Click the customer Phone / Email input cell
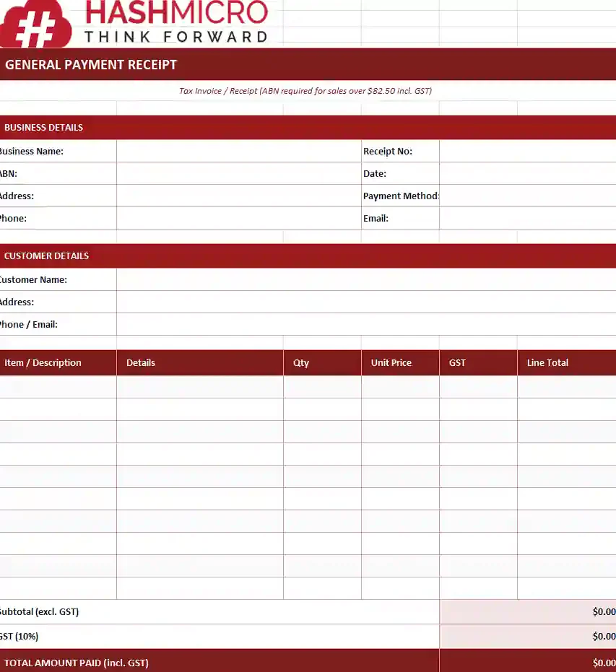 [367, 324]
